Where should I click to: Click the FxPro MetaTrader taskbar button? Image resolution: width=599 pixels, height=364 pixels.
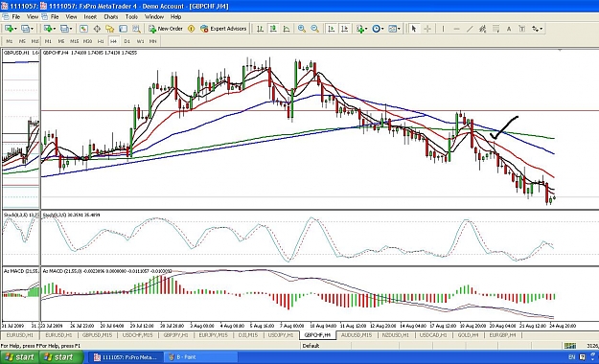[127, 357]
